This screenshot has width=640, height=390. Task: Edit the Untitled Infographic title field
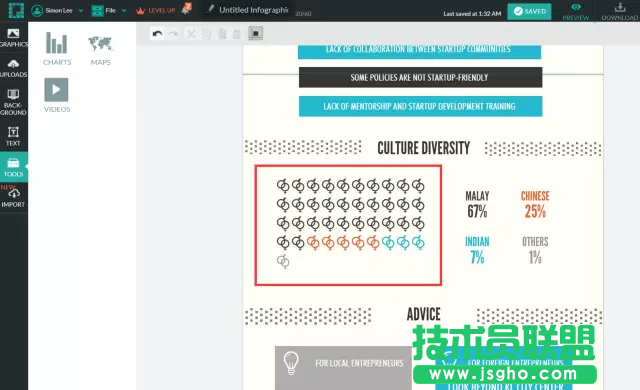253,10
